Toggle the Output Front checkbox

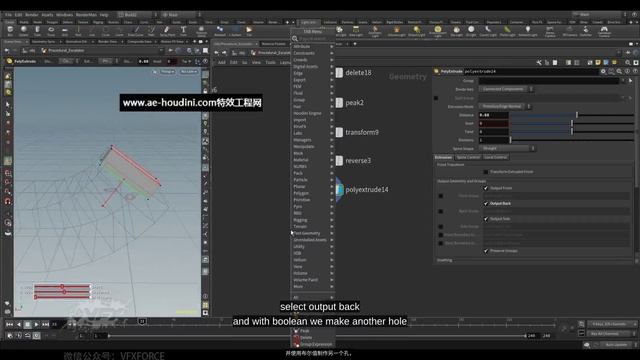486,188
